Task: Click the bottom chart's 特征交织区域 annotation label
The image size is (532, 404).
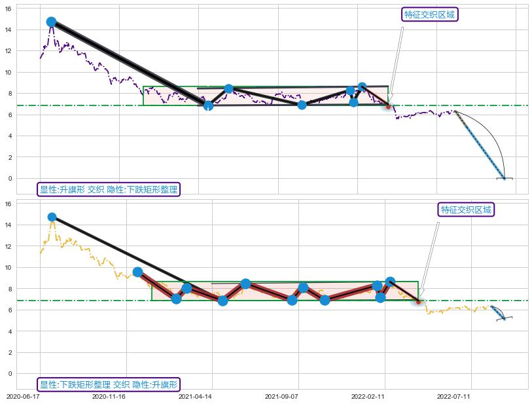Action: click(465, 210)
